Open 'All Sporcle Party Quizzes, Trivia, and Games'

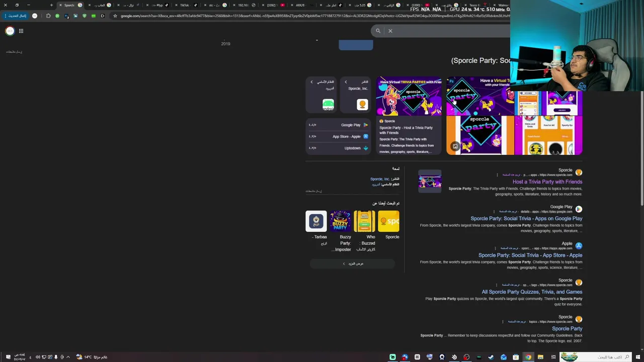(x=532, y=292)
